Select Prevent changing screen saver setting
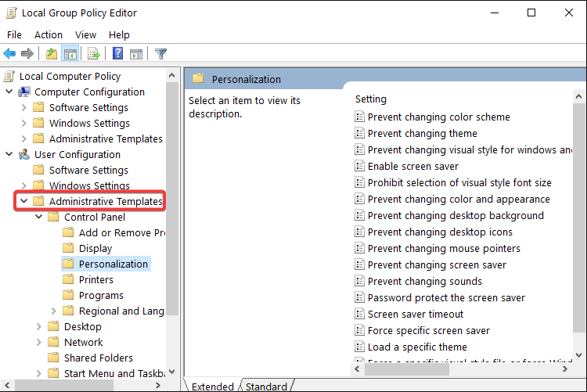 [437, 265]
